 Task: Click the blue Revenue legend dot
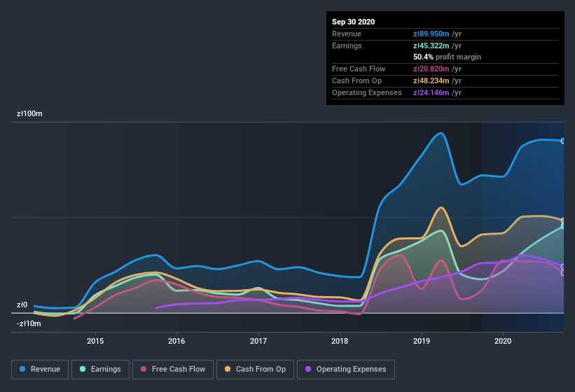click(x=22, y=369)
